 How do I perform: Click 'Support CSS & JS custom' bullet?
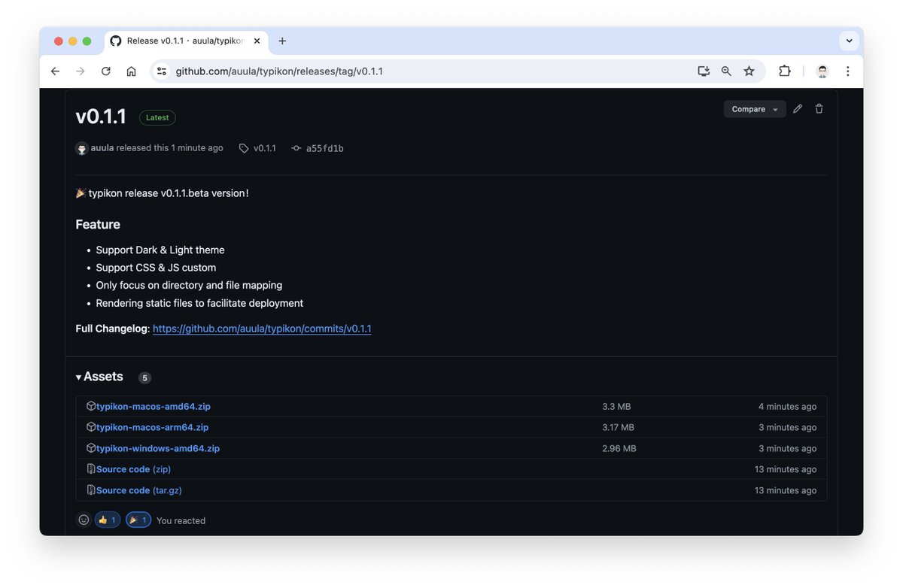pyautogui.click(x=156, y=268)
